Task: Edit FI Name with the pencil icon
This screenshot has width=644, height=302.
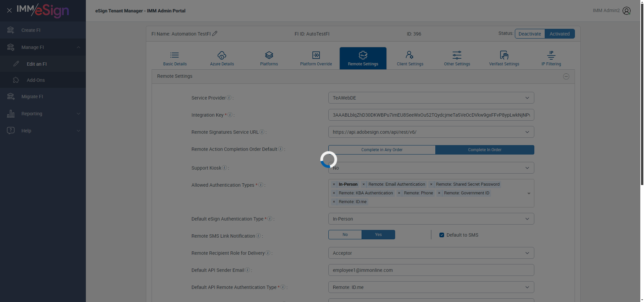Action: click(x=215, y=34)
